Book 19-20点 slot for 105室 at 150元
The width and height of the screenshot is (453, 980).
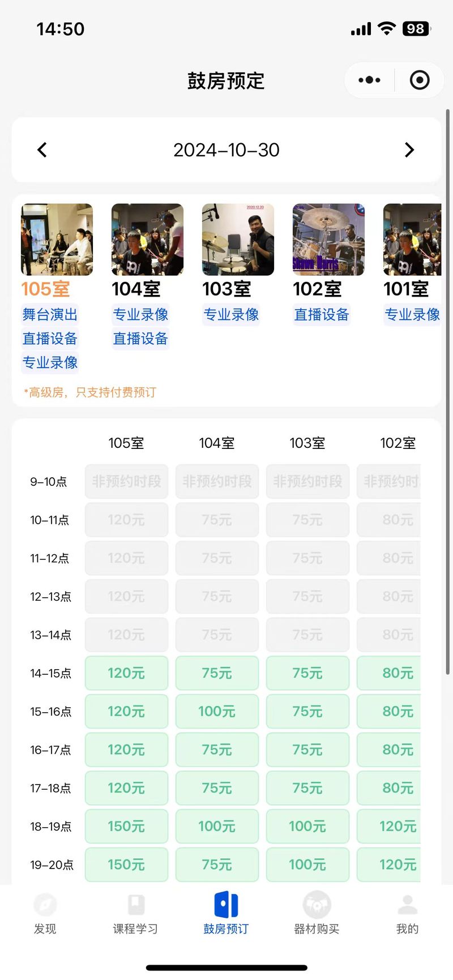126,865
